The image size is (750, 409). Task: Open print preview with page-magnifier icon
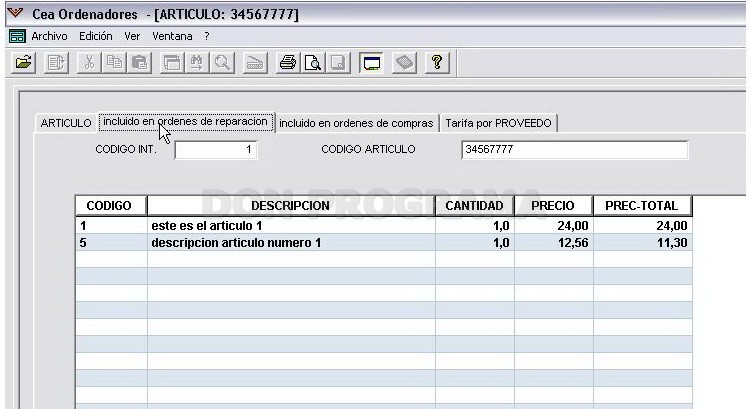[313, 63]
